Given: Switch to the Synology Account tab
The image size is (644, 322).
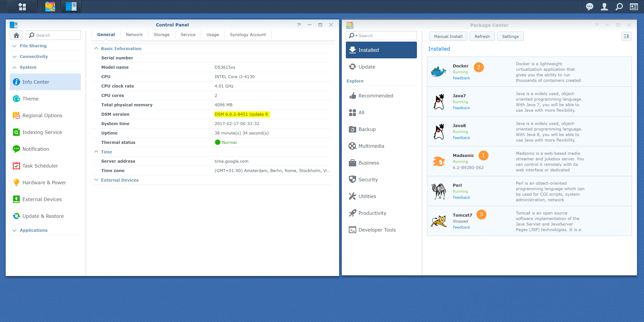Looking at the screenshot, I should pos(248,35).
